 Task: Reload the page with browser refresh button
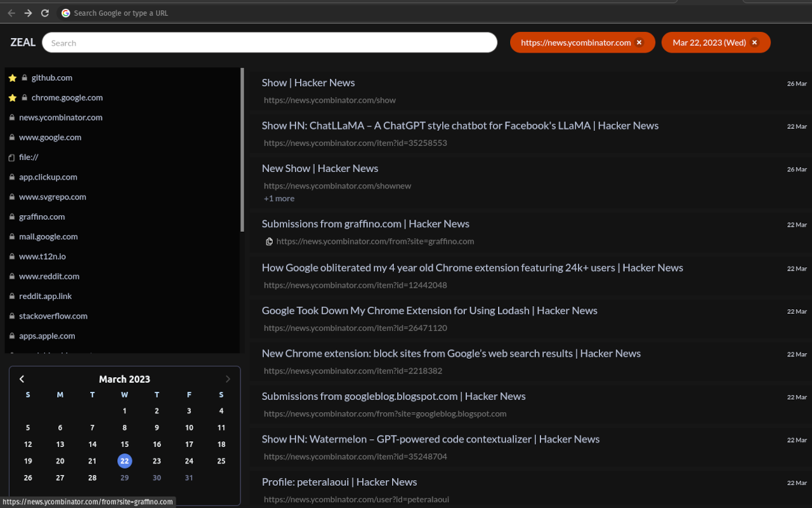(45, 13)
